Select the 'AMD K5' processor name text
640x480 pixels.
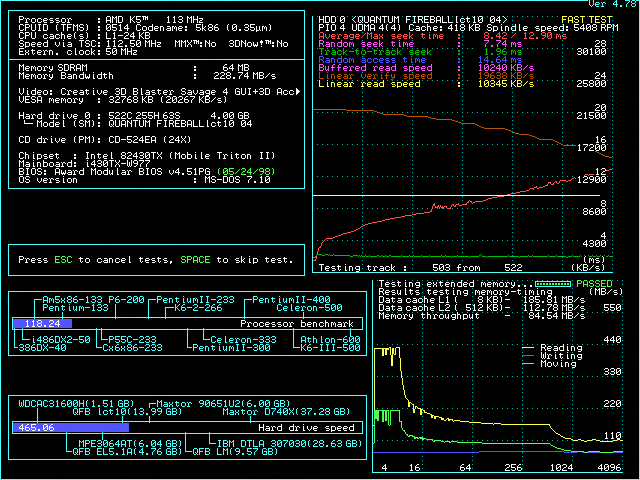(x=127, y=20)
